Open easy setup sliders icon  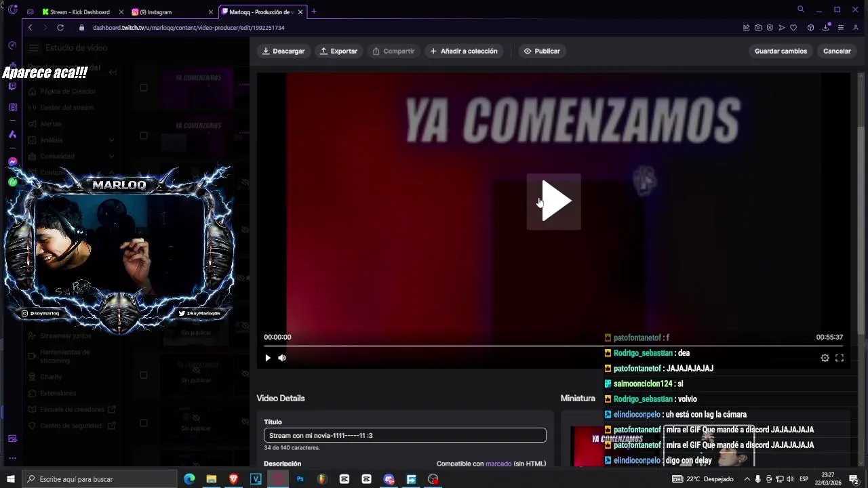(x=841, y=28)
